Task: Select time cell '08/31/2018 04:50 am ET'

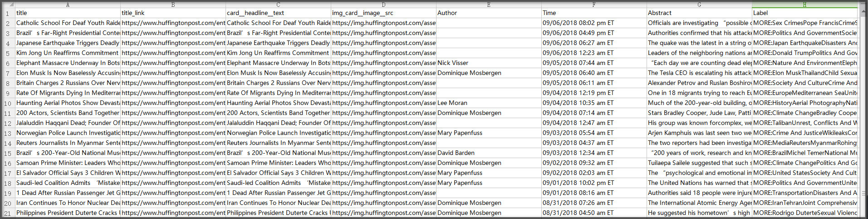Action: [594, 213]
